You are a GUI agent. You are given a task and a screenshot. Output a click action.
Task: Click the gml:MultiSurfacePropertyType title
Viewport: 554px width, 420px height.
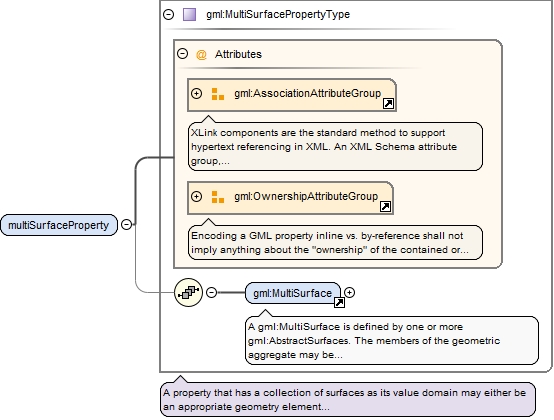(x=278, y=14)
